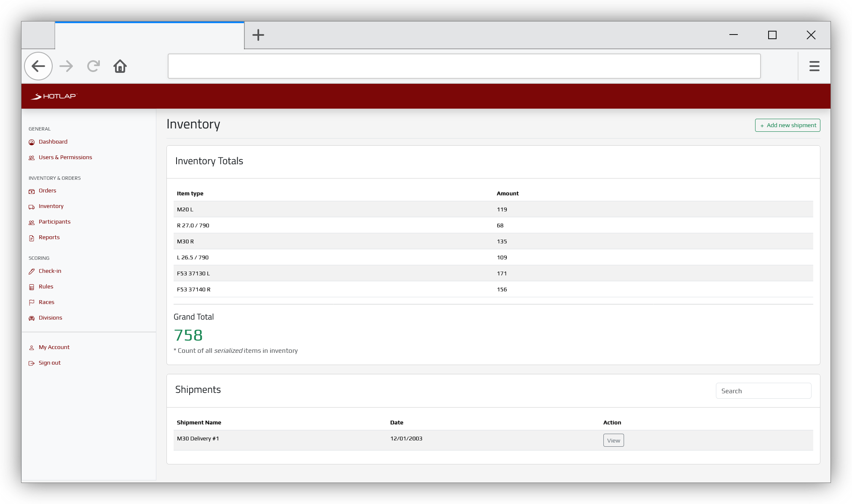
Task: Click the page reload icon
Action: tap(93, 66)
